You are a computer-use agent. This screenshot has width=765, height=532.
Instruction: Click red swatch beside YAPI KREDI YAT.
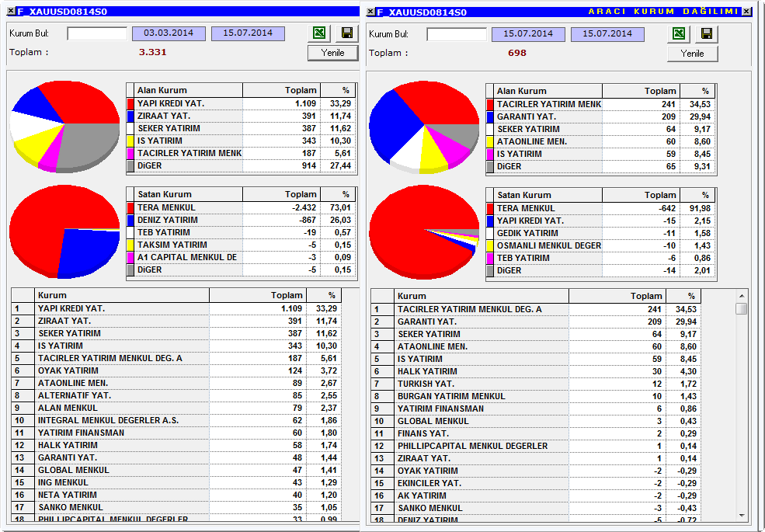[130, 103]
